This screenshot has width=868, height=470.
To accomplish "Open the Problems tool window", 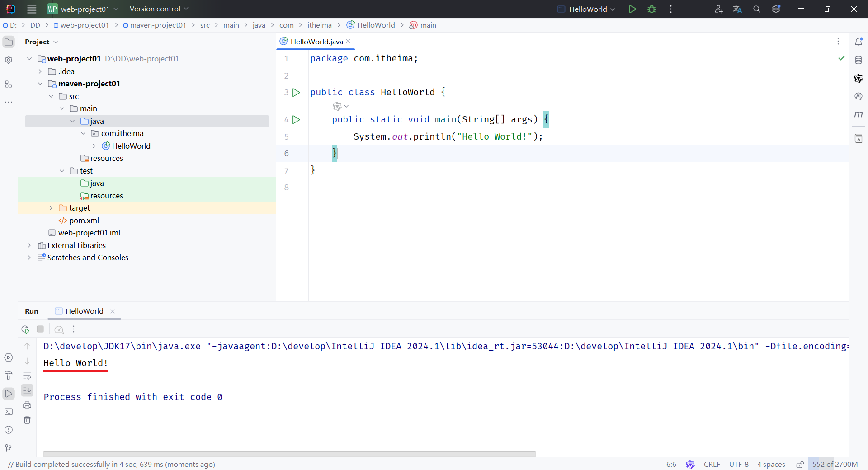I will click(9, 430).
